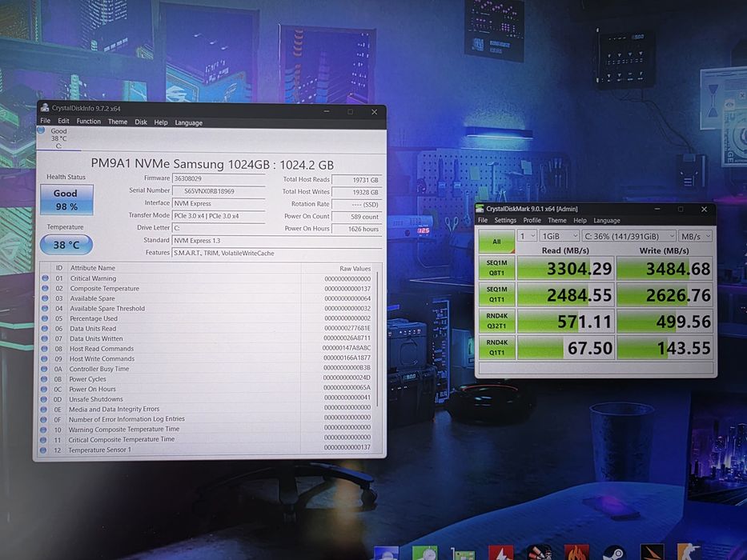The height and width of the screenshot is (560, 747).
Task: Open the Steam desktop icon
Action: click(x=613, y=552)
